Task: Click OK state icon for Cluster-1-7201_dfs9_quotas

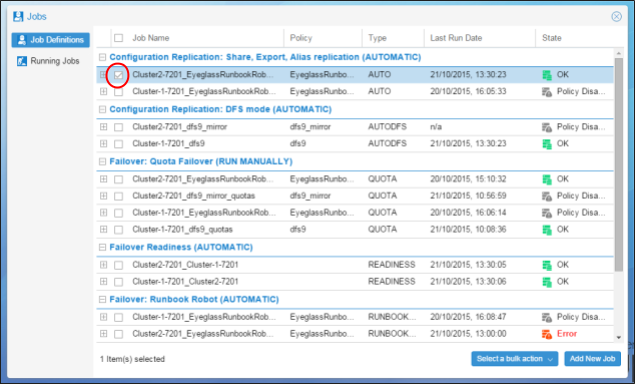Action: click(x=547, y=230)
